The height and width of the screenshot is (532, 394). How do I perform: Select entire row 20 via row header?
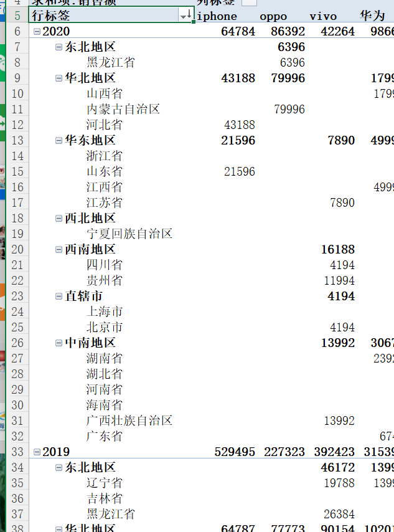coord(17,250)
